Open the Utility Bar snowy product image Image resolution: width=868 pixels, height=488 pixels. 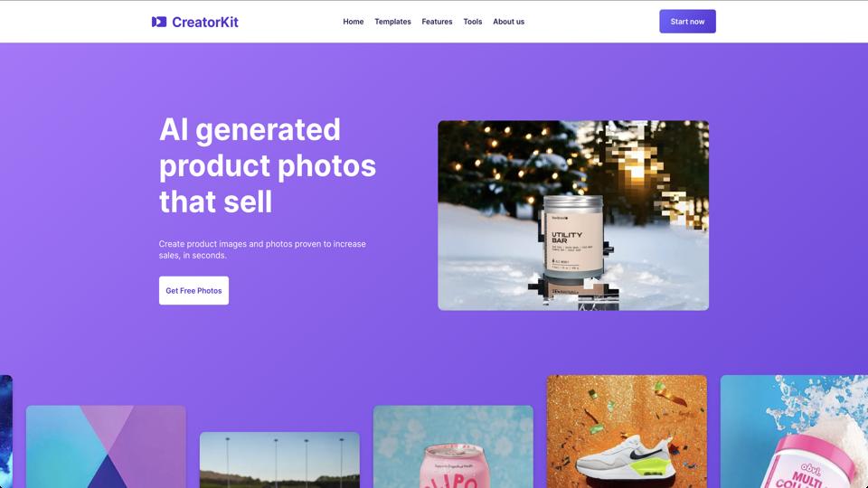(x=573, y=215)
